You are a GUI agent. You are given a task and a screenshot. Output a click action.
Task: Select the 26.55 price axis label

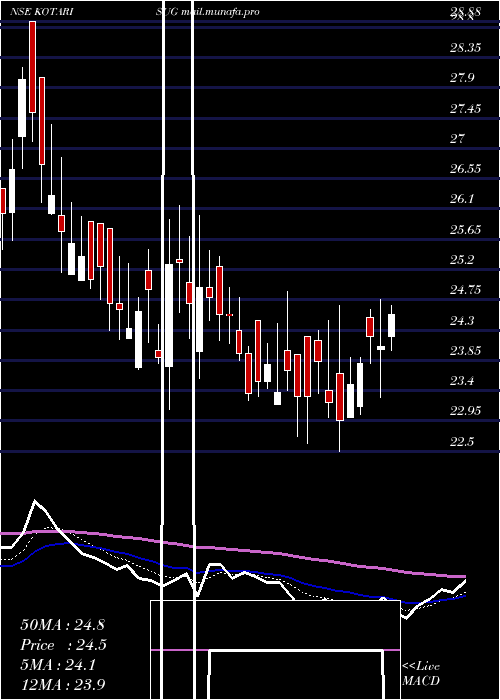pyautogui.click(x=465, y=169)
